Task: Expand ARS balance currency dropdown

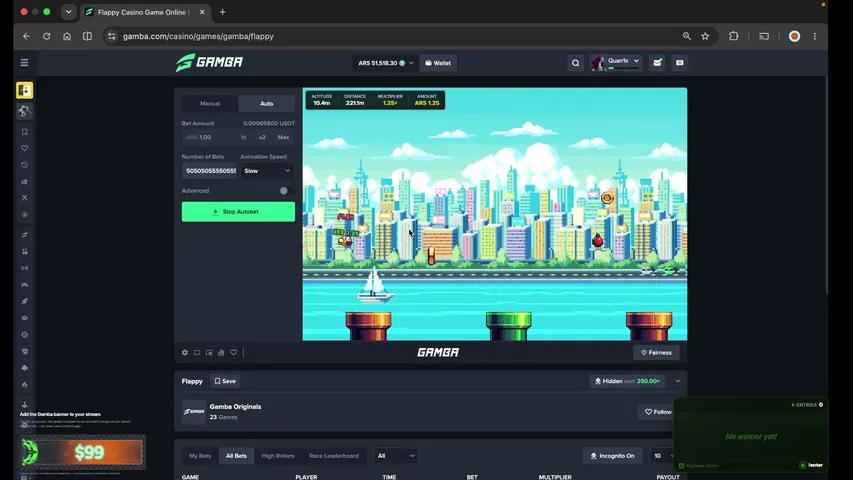Action: coord(385,63)
